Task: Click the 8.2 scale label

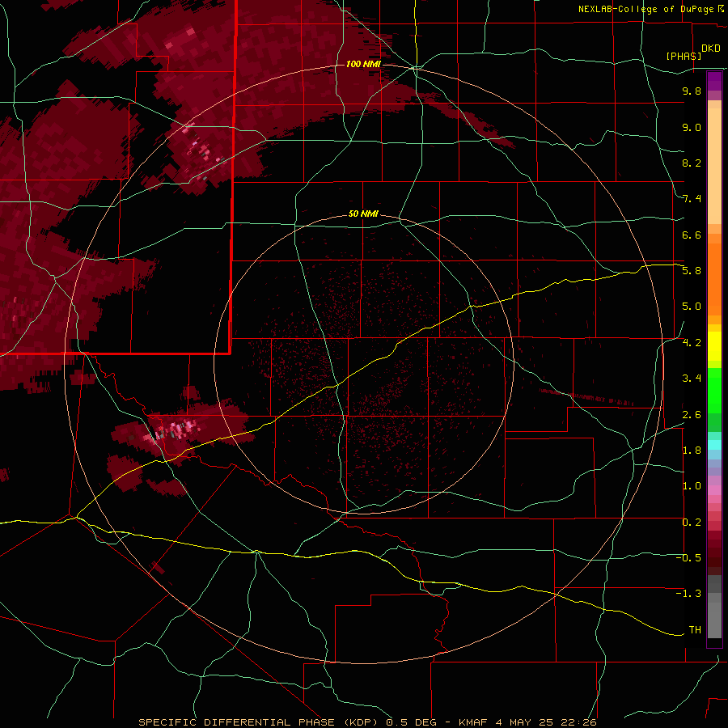Action: (692, 163)
